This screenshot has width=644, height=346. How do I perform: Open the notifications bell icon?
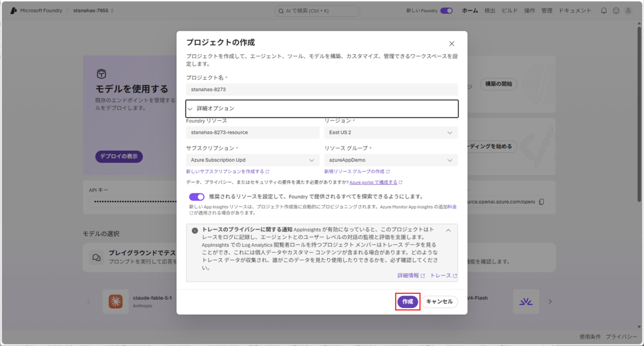pyautogui.click(x=603, y=10)
